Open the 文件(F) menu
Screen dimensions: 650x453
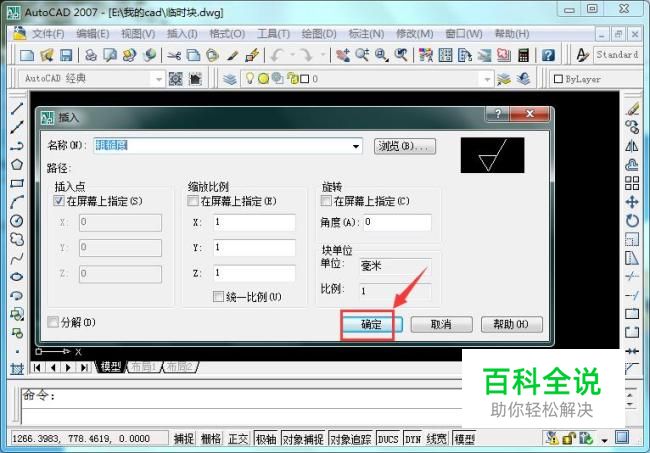pyautogui.click(x=49, y=34)
